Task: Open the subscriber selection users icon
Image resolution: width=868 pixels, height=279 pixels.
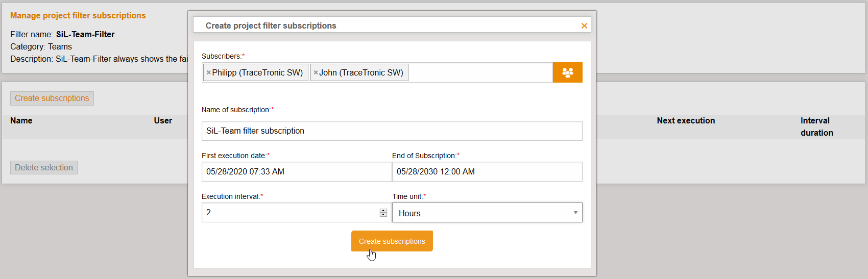Action: point(567,72)
